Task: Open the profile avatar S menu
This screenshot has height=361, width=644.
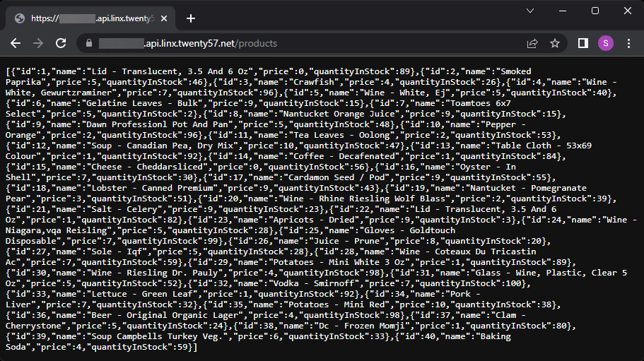Action: [x=606, y=43]
